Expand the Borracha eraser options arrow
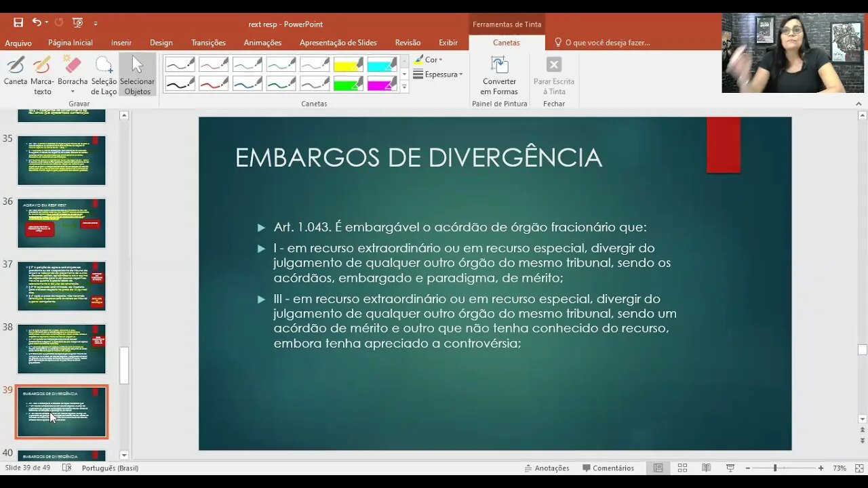This screenshot has height=488, width=868. tap(72, 91)
